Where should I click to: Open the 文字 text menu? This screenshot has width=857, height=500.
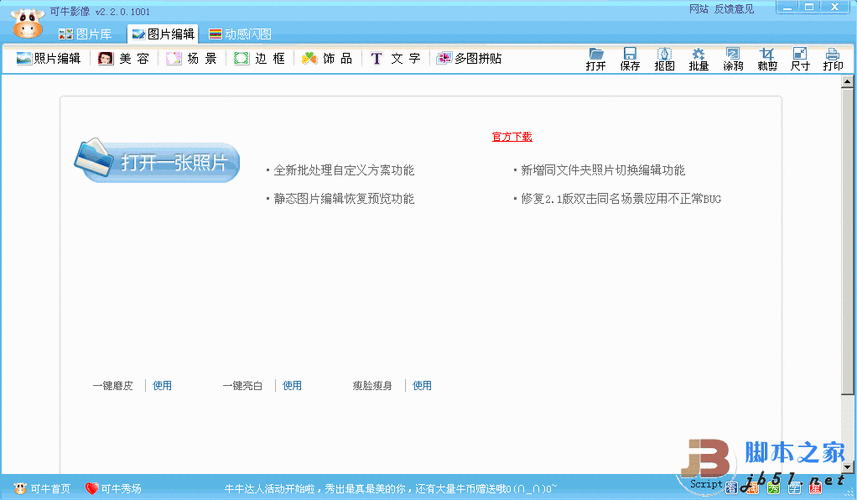tap(395, 58)
